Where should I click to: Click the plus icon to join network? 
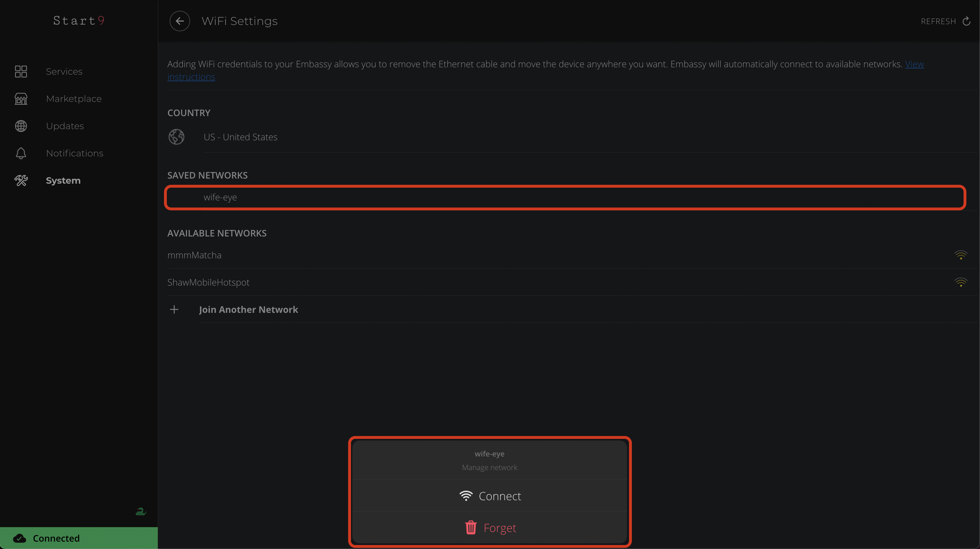click(x=174, y=309)
